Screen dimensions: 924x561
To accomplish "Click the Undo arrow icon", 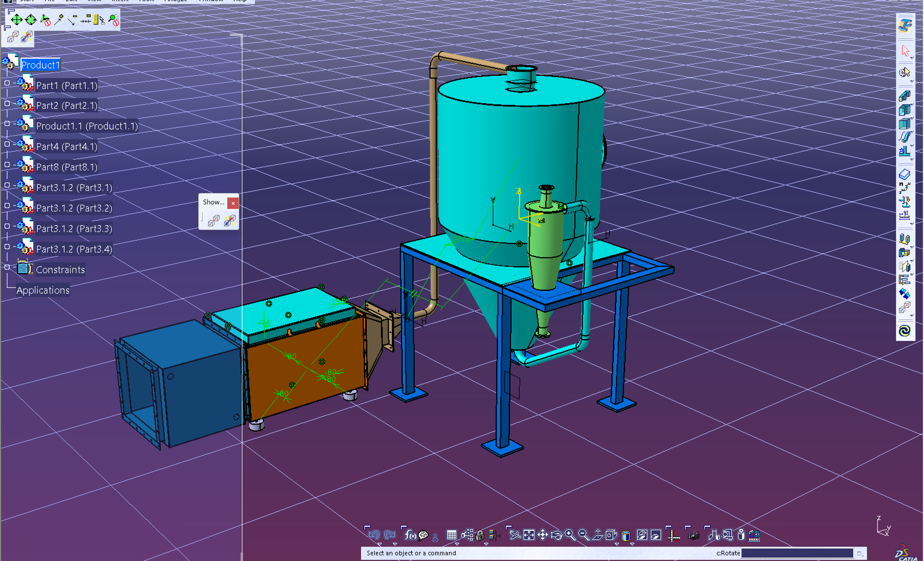I will (x=374, y=535).
